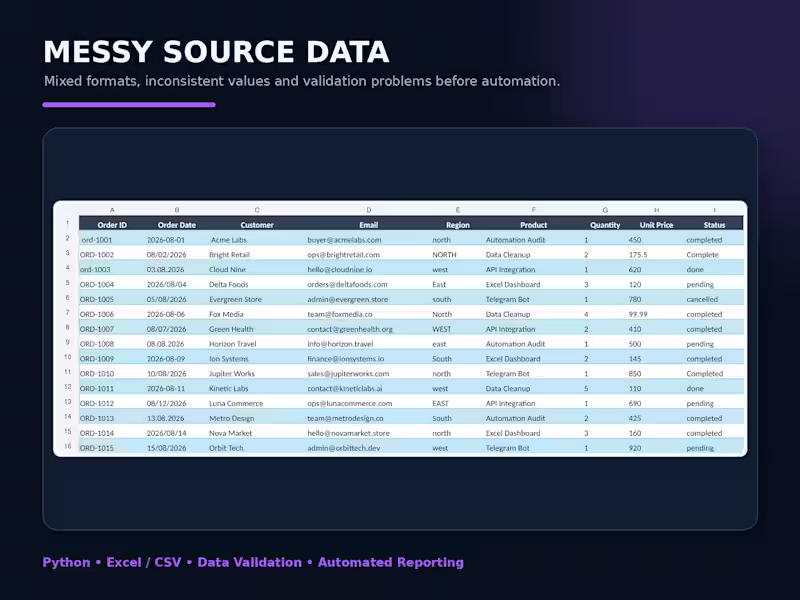Click unit price 99.99
Viewport: 800px width, 600px height.
(638, 314)
